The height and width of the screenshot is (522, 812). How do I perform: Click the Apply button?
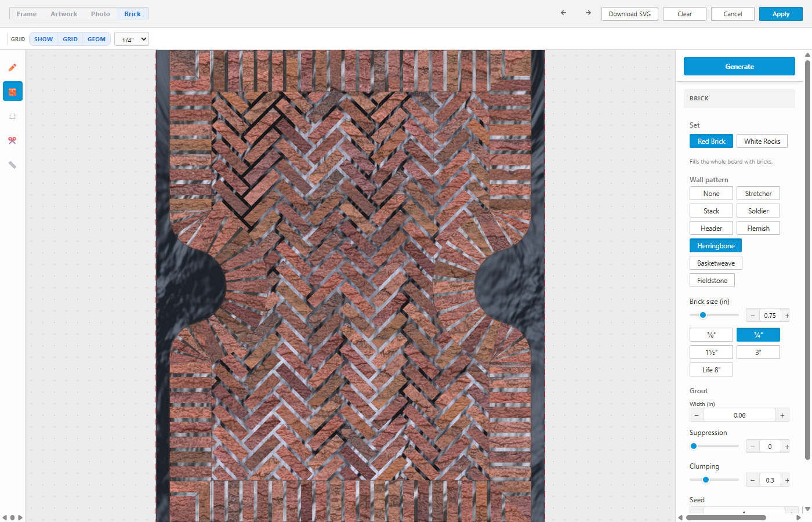coord(781,14)
